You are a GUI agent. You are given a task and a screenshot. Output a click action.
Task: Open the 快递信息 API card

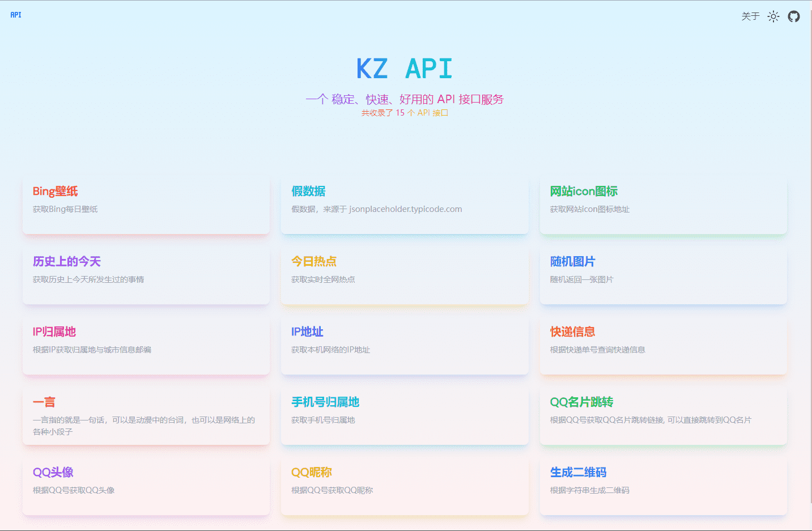coord(663,345)
